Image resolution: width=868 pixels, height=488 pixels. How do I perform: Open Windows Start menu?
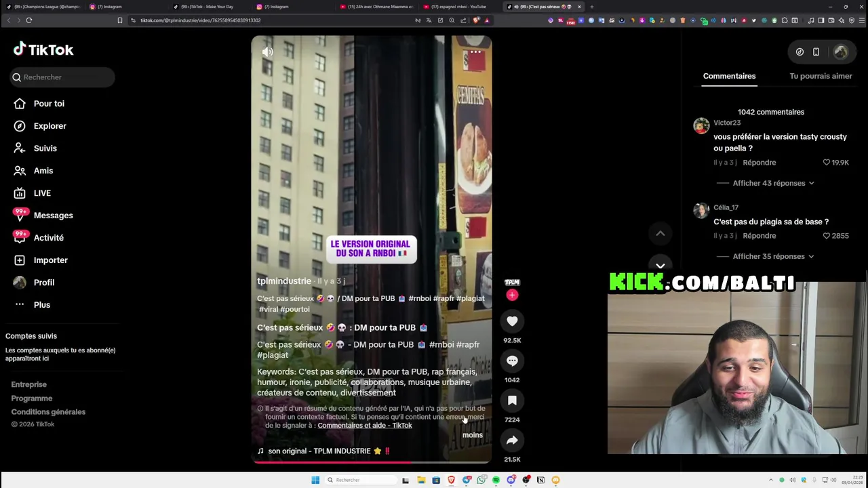click(315, 480)
